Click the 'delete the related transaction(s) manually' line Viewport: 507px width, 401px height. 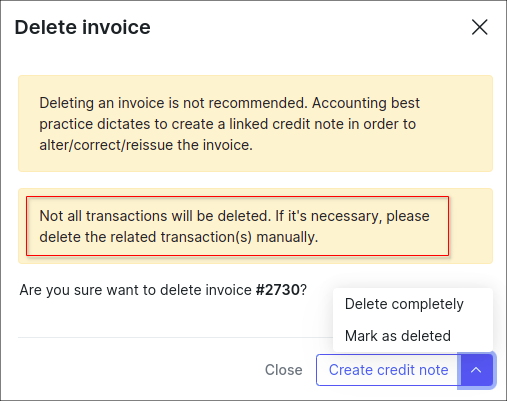pos(179,237)
